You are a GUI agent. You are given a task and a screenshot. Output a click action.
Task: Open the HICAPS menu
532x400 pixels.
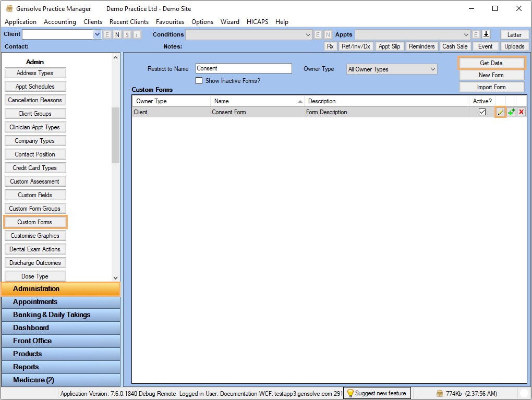point(257,22)
